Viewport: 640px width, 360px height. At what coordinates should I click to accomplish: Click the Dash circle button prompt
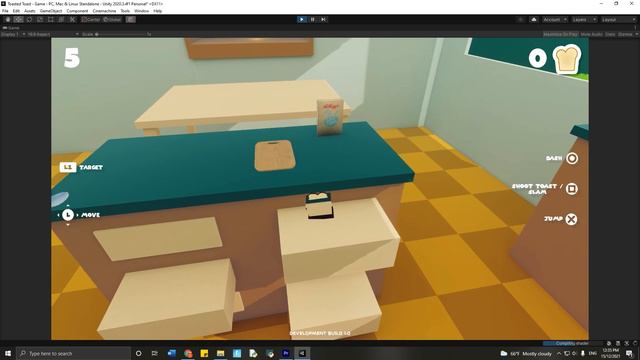[572, 158]
